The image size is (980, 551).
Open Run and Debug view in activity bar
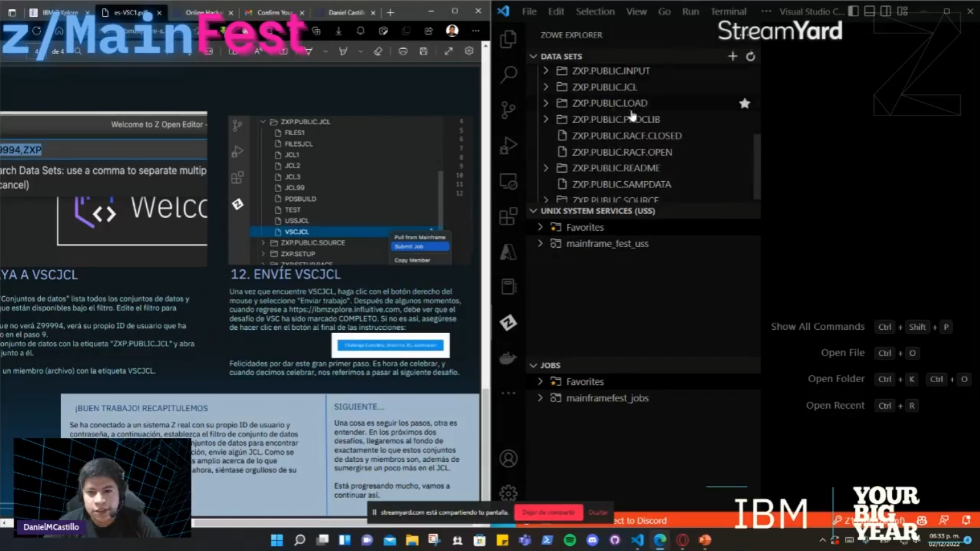click(508, 146)
